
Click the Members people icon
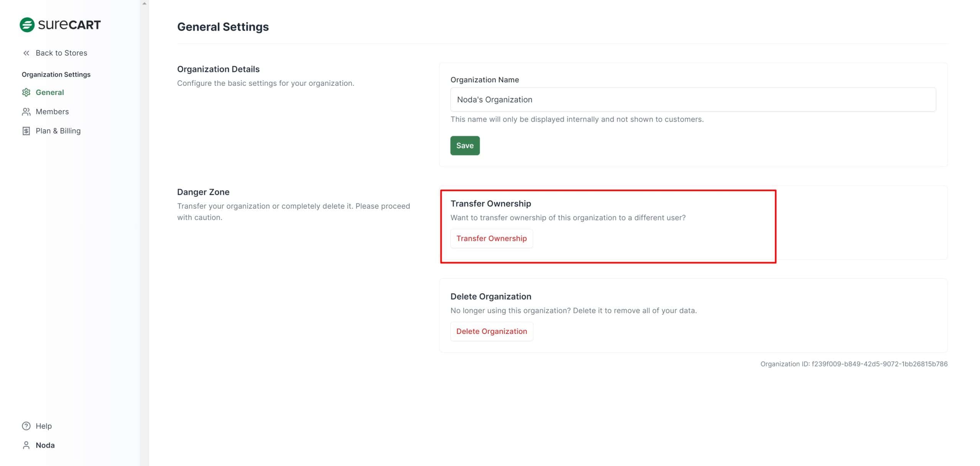(26, 112)
